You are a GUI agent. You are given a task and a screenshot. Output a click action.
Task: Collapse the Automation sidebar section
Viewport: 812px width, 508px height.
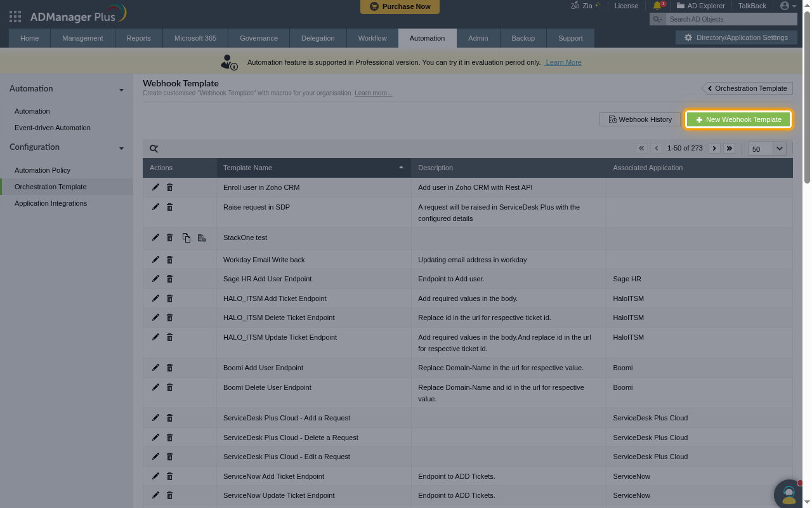tap(121, 90)
